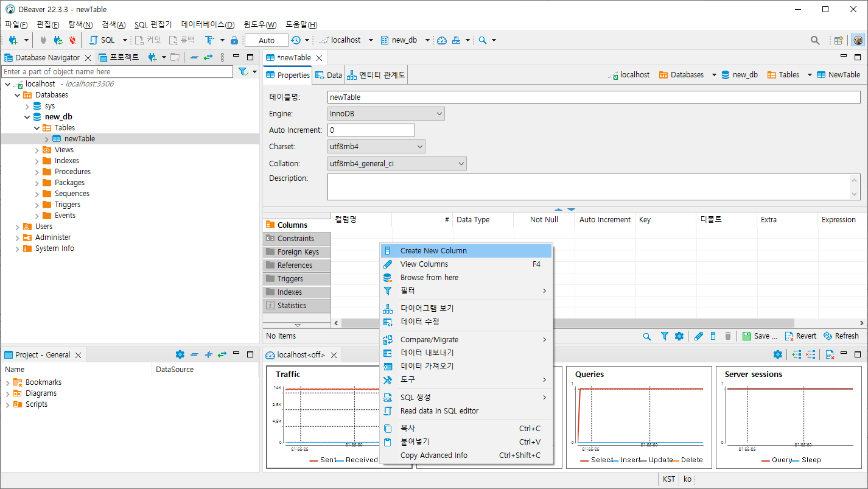Collapse all nodes in Database Navigator
Image resolution: width=868 pixels, height=489 pixels.
click(194, 57)
